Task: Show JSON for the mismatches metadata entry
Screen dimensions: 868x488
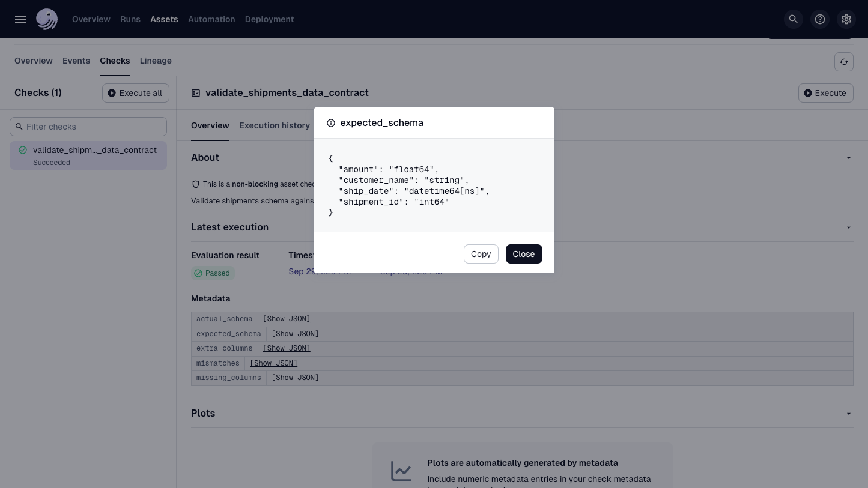Action: click(x=273, y=363)
